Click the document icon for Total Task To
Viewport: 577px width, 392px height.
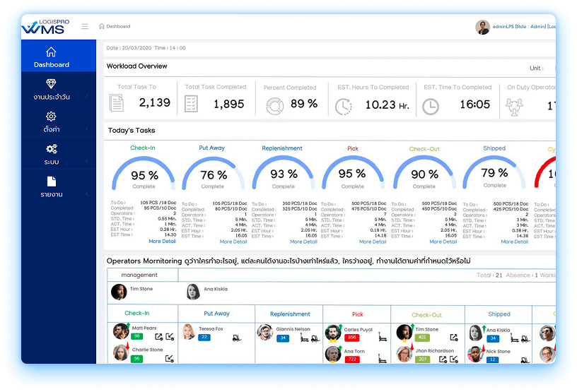click(117, 104)
